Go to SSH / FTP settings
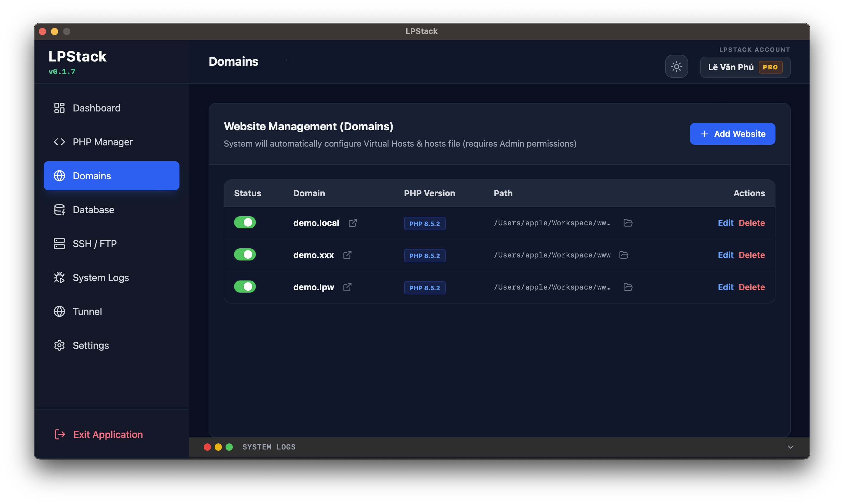Image resolution: width=844 pixels, height=504 pixels. coord(94,244)
